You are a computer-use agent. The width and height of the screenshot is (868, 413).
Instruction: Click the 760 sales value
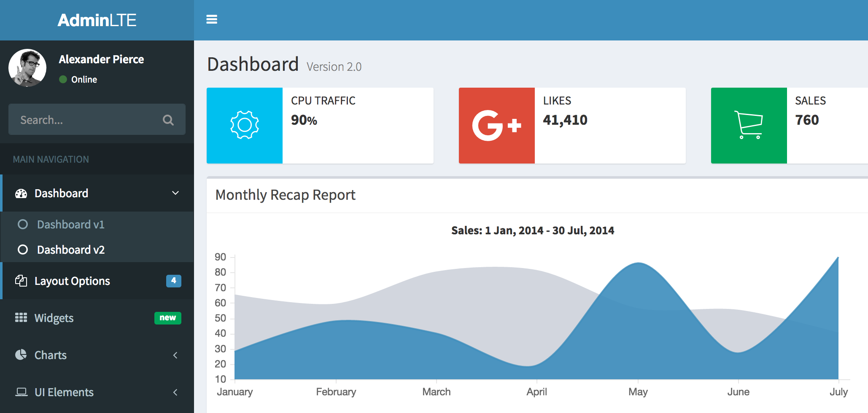807,120
